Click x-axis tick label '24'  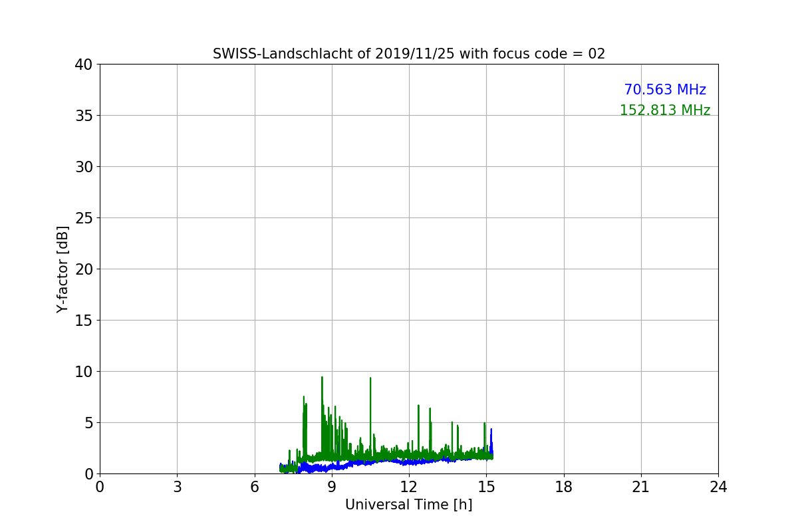coord(718,487)
